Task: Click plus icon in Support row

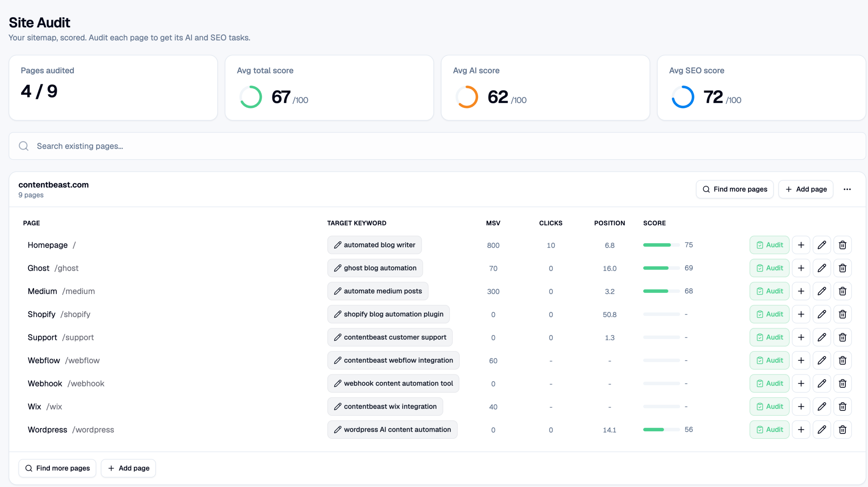Action: (801, 337)
